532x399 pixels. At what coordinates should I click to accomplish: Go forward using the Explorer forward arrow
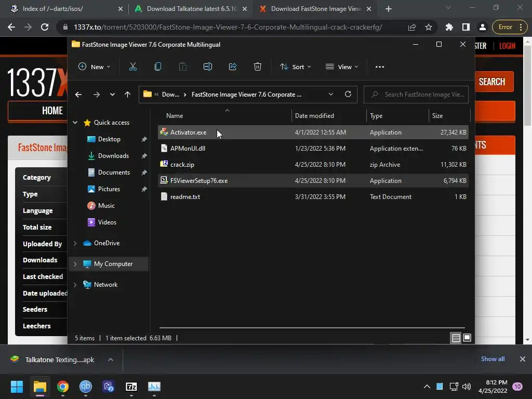click(96, 95)
